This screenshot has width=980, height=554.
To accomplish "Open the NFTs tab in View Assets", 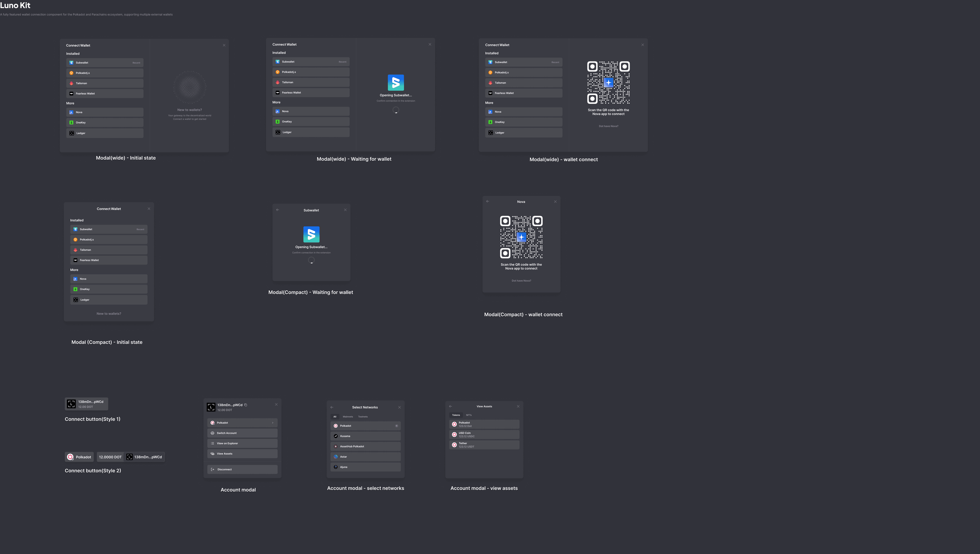I will click(x=469, y=415).
